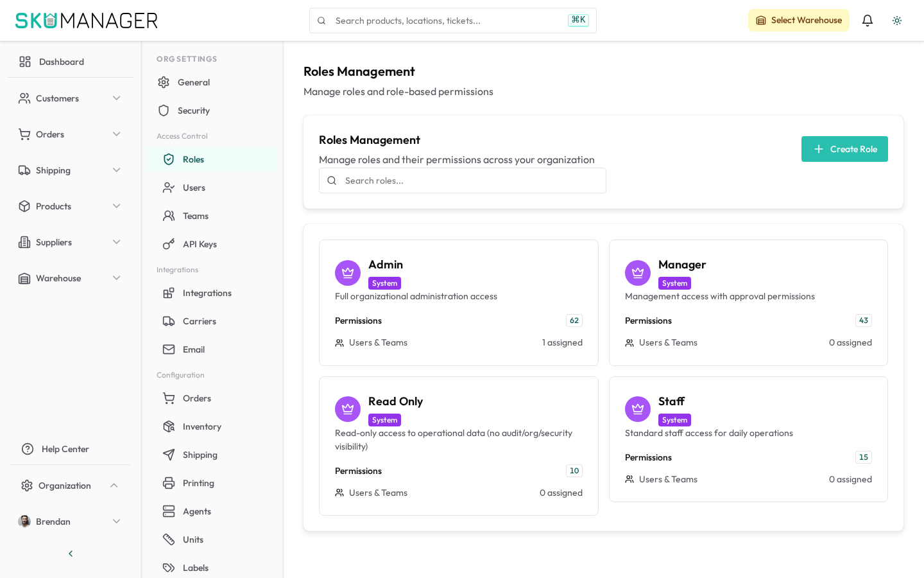
Task: Click the ⌘K shortcut badge
Action: point(578,21)
